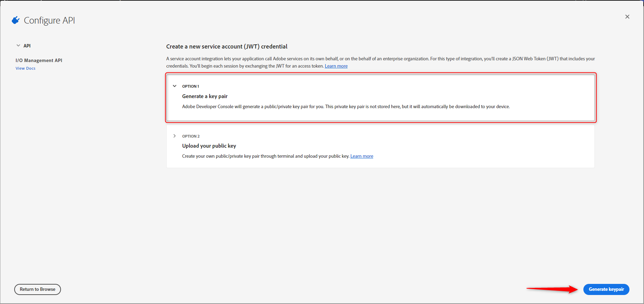Collapse the API section chevron
The image size is (644, 304).
(18, 46)
